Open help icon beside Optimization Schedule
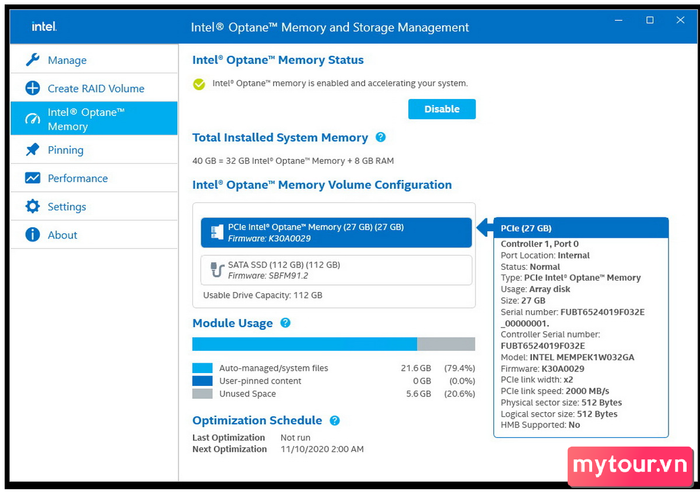700x496 pixels. pos(335,421)
